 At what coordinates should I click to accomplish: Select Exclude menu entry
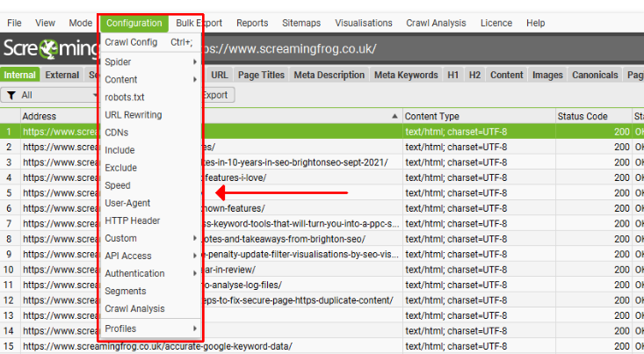tap(150, 168)
